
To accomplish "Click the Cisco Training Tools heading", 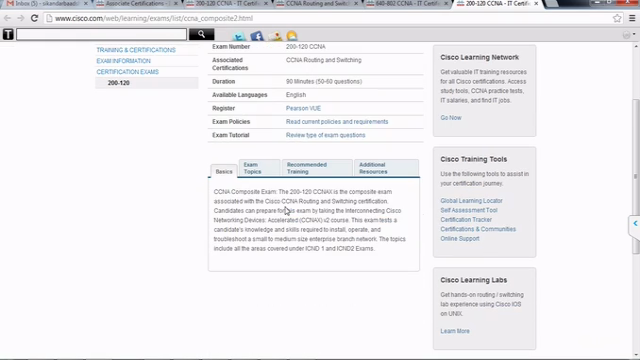I will click(x=473, y=159).
